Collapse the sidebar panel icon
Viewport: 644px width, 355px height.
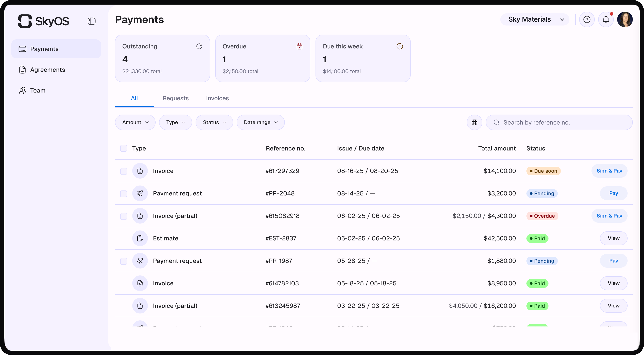coord(91,21)
